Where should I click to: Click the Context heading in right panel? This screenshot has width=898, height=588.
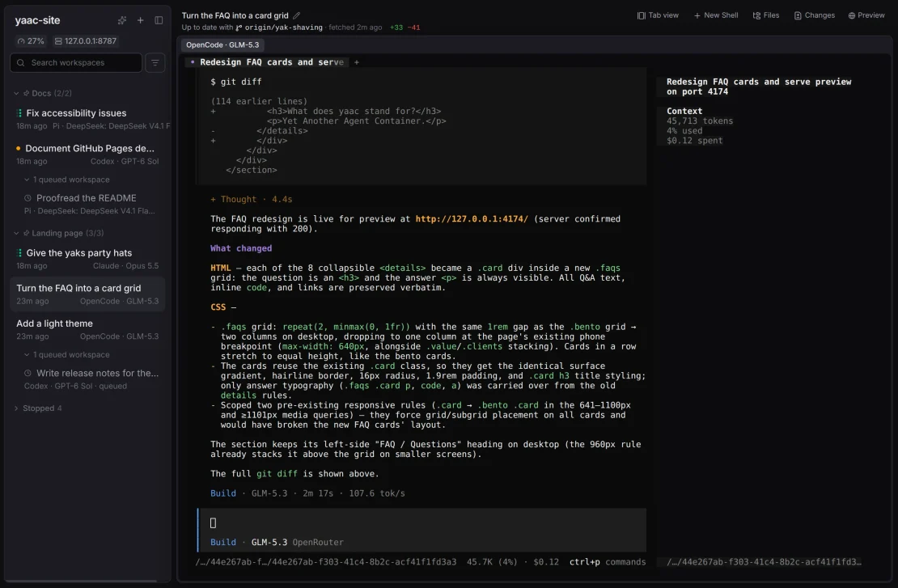[x=684, y=111]
